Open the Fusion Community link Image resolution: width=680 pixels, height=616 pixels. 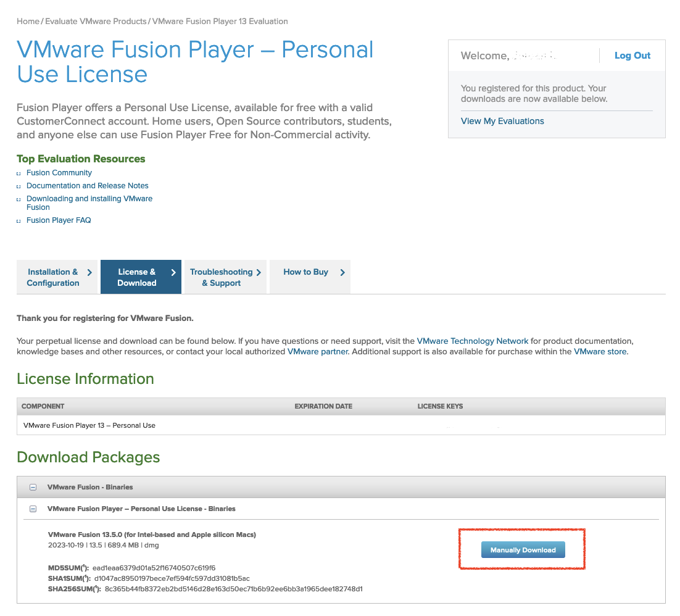tap(59, 173)
